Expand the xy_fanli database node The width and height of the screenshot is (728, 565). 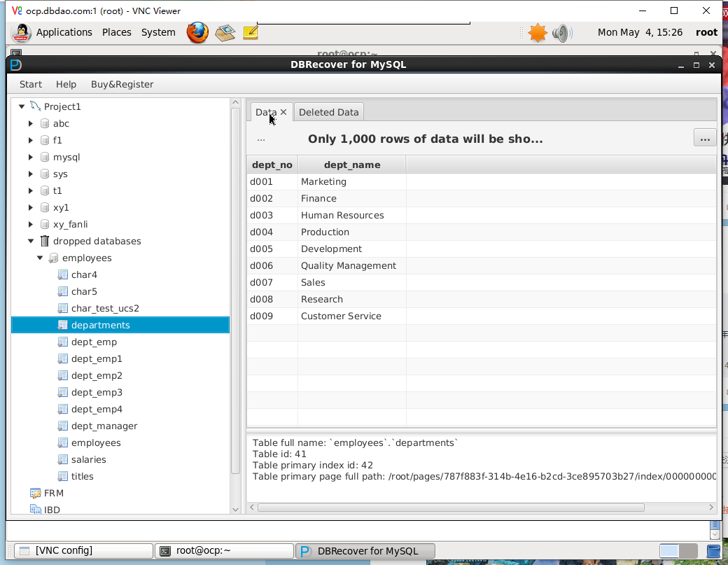click(x=31, y=224)
